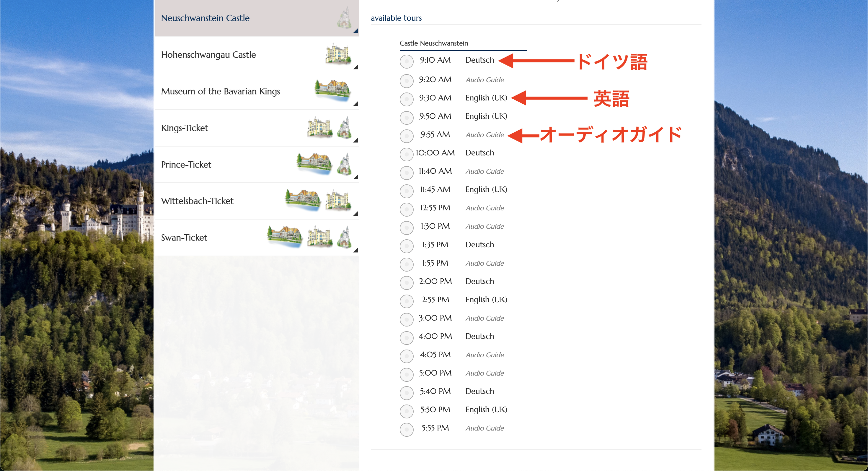Image resolution: width=868 pixels, height=471 pixels.
Task: Expand corner arrow of Wittelsbach-Ticket row
Action: pyautogui.click(x=355, y=214)
